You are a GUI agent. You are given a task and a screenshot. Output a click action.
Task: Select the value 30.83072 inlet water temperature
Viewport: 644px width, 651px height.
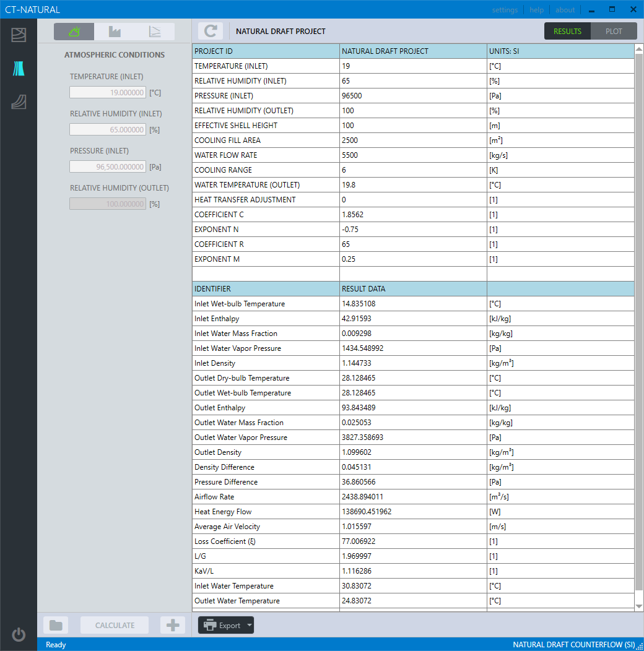[x=357, y=586]
